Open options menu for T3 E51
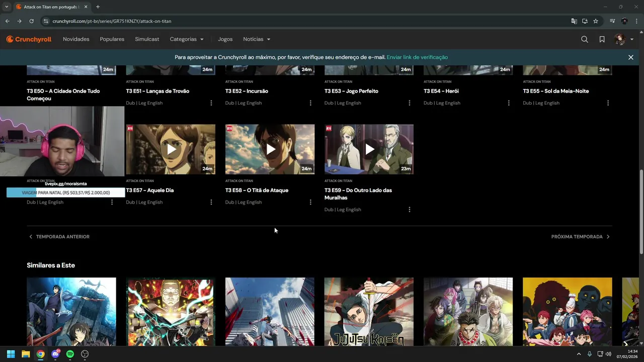Viewport: 644px width, 362px height. (211, 103)
